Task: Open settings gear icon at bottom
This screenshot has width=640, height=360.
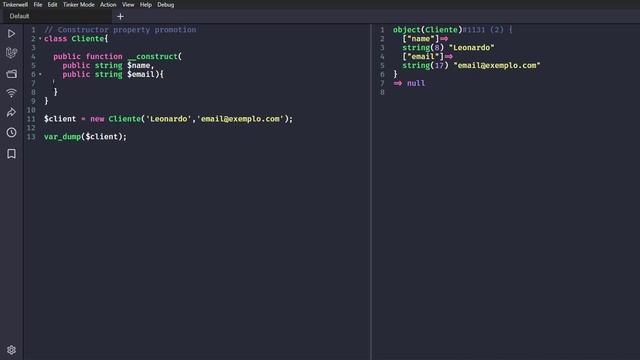Action: [11, 350]
